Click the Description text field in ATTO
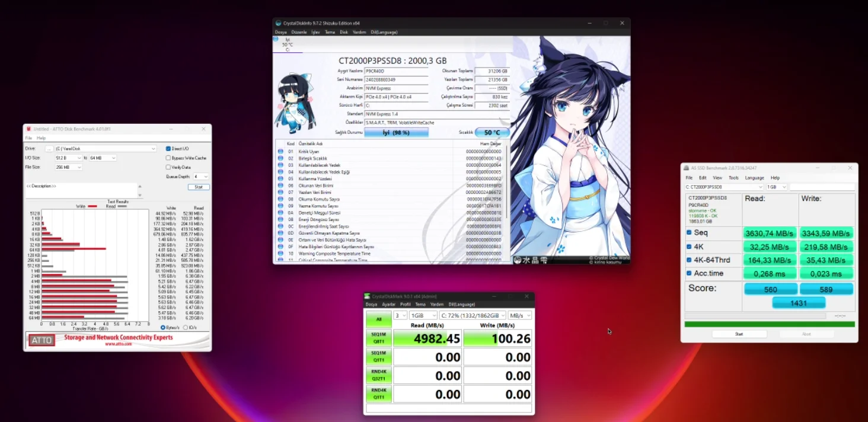The image size is (868, 422). point(81,191)
